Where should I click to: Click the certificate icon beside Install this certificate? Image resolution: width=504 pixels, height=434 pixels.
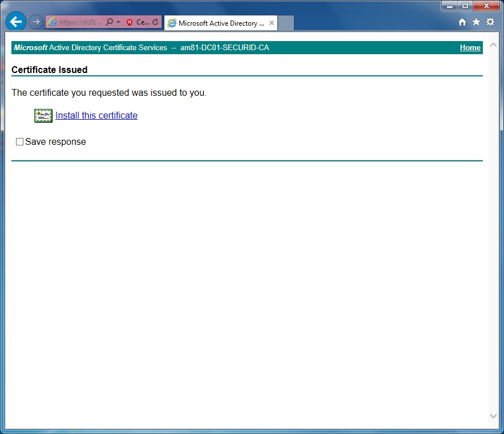43,115
